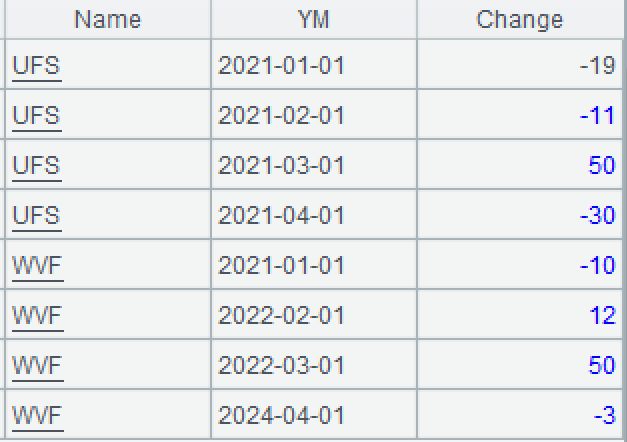Select the 2021-02-01 date cell
The image size is (627, 442).
281,116
